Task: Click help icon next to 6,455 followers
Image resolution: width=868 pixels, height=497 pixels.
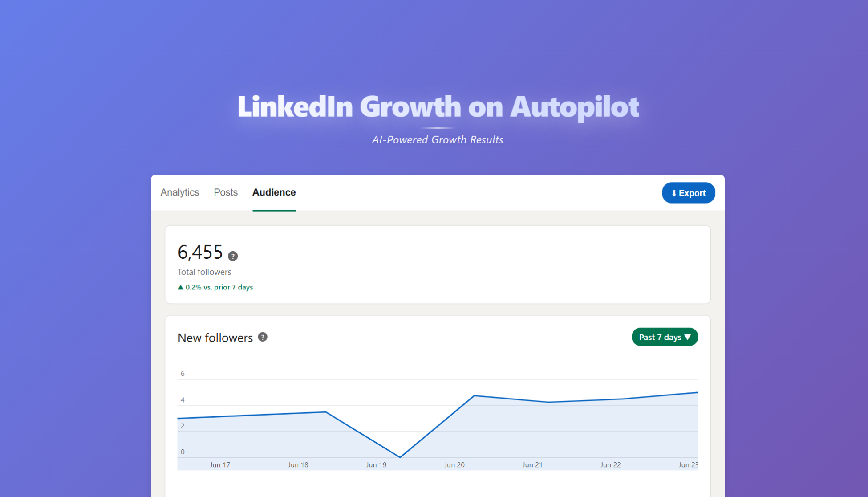Action: 233,256
